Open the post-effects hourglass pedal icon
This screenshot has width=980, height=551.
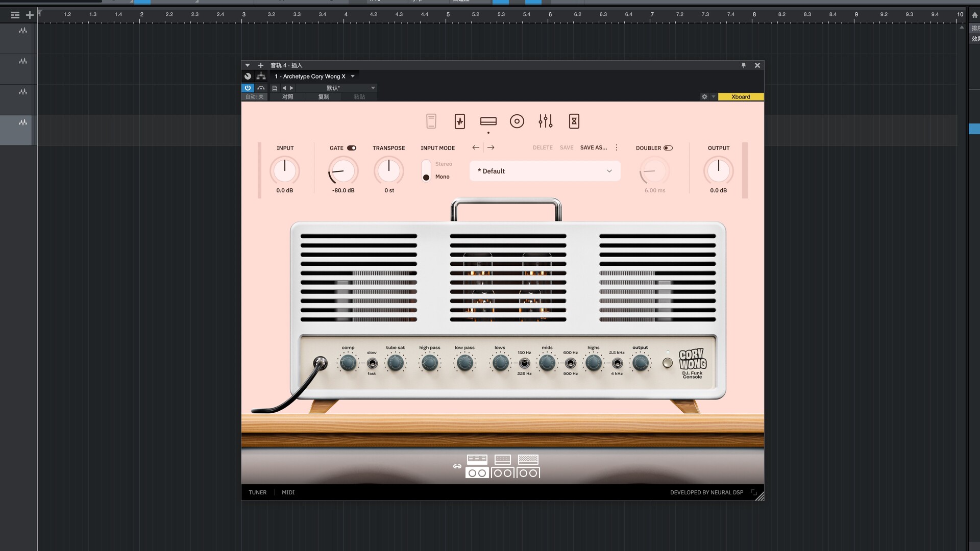click(x=574, y=121)
